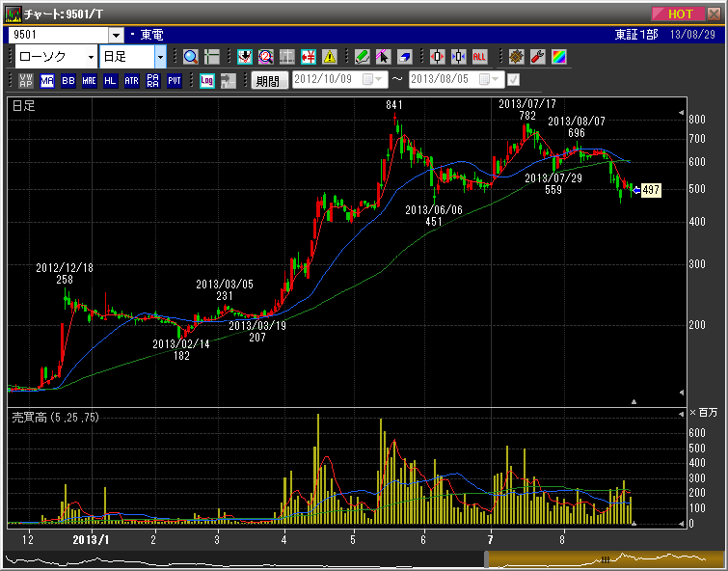Image resolution: width=728 pixels, height=571 pixels.
Task: Toggle the MA moving average indicator
Action: tap(47, 81)
